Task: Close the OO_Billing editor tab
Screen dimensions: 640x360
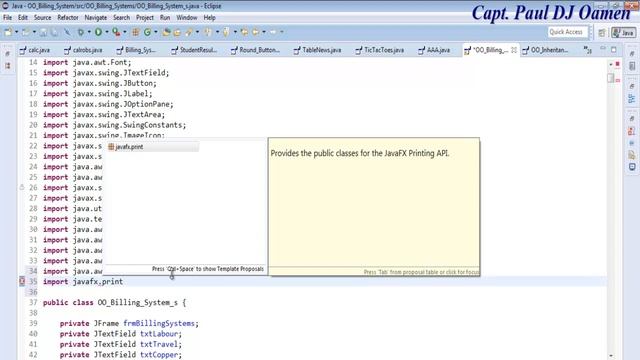Action: pos(514,50)
